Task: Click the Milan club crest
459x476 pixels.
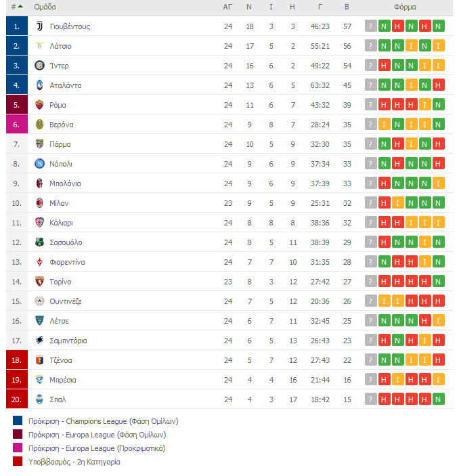Action: (x=39, y=202)
